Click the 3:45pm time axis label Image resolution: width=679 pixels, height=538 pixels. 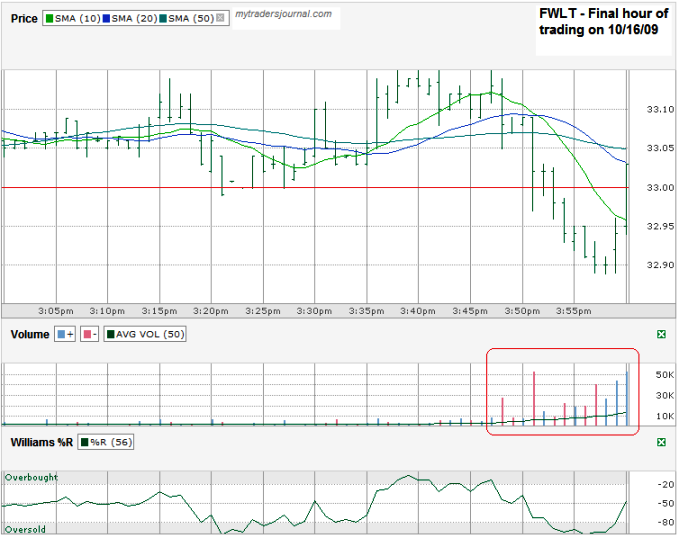[470, 311]
